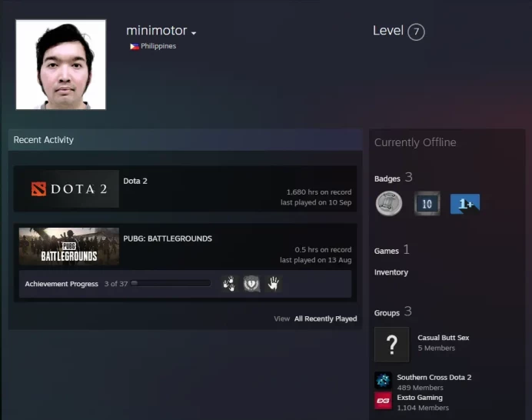The image size is (532, 420).
Task: Click the 0.5 hrs on record text
Action: tap(323, 249)
